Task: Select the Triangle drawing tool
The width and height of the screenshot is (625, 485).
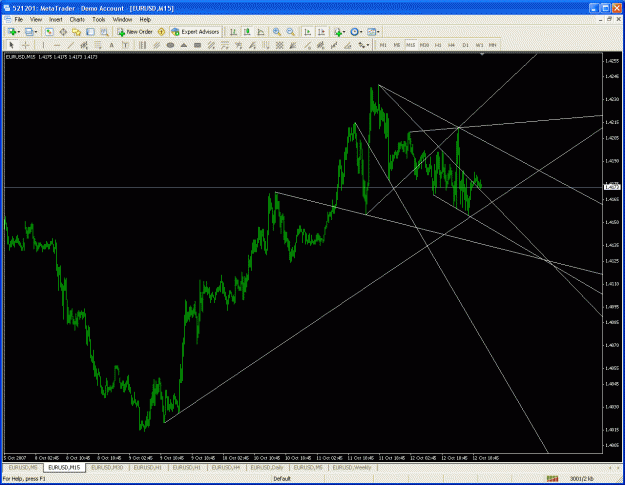Action: (184, 45)
